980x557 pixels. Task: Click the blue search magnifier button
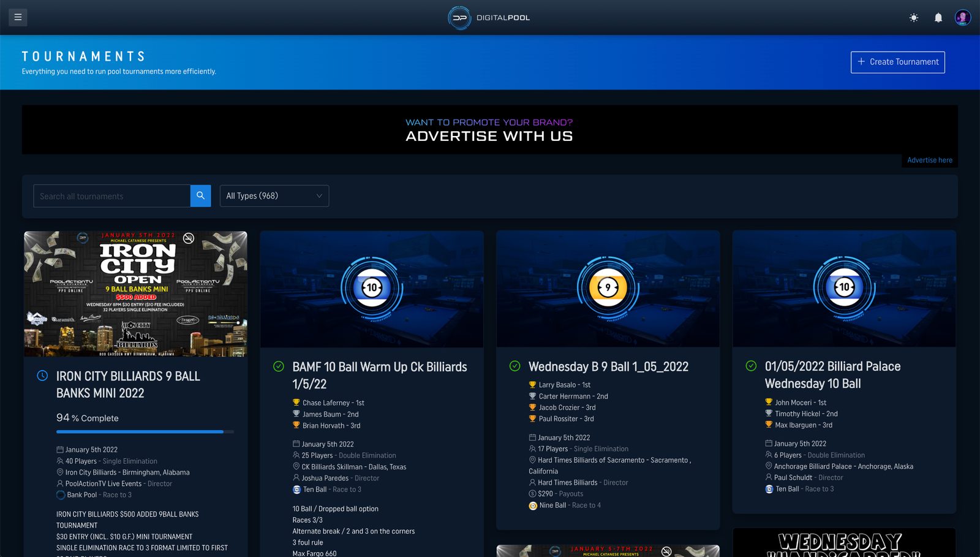point(201,196)
